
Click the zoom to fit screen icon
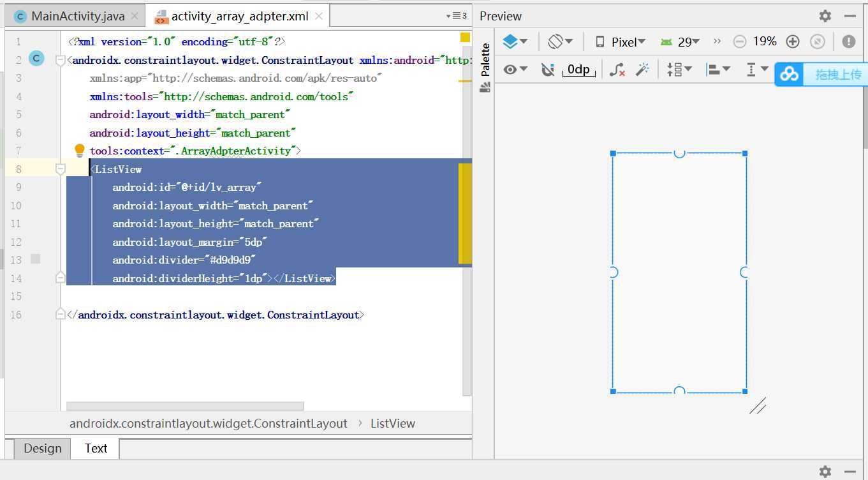coord(818,41)
